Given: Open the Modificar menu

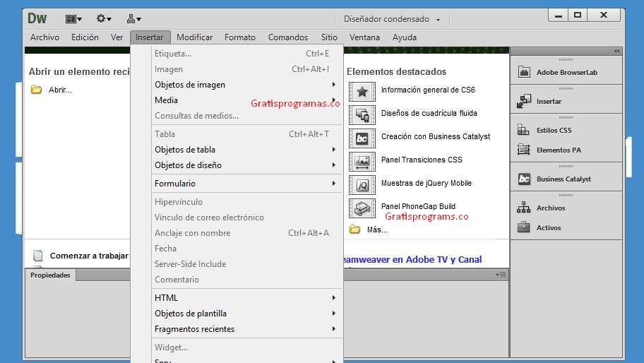Looking at the screenshot, I should 194,37.
